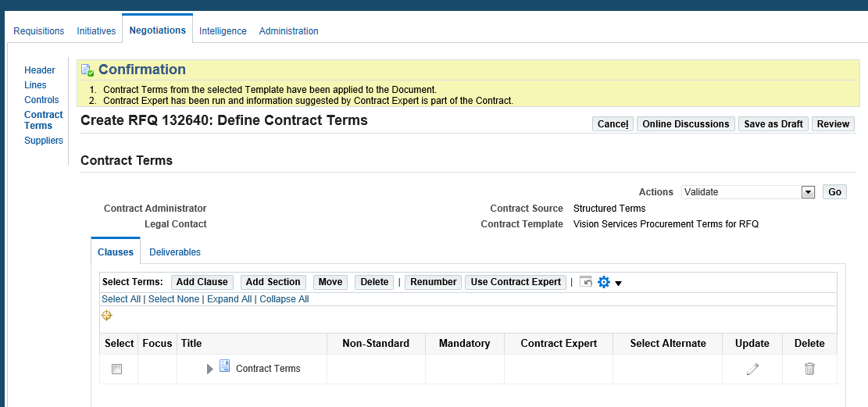Open the arrow menu next to the gear
The image size is (868, 407).
[618, 283]
